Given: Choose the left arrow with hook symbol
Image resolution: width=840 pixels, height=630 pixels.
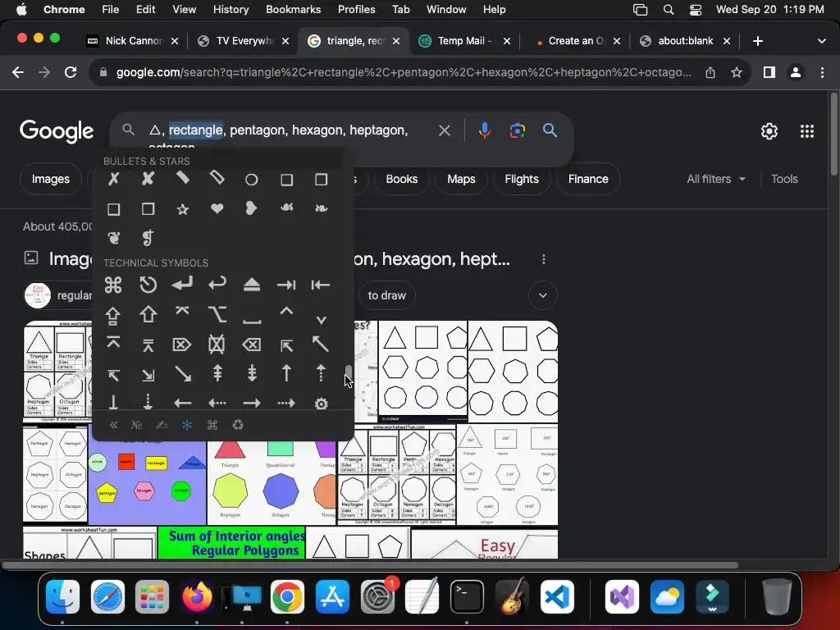Looking at the screenshot, I should tap(217, 283).
